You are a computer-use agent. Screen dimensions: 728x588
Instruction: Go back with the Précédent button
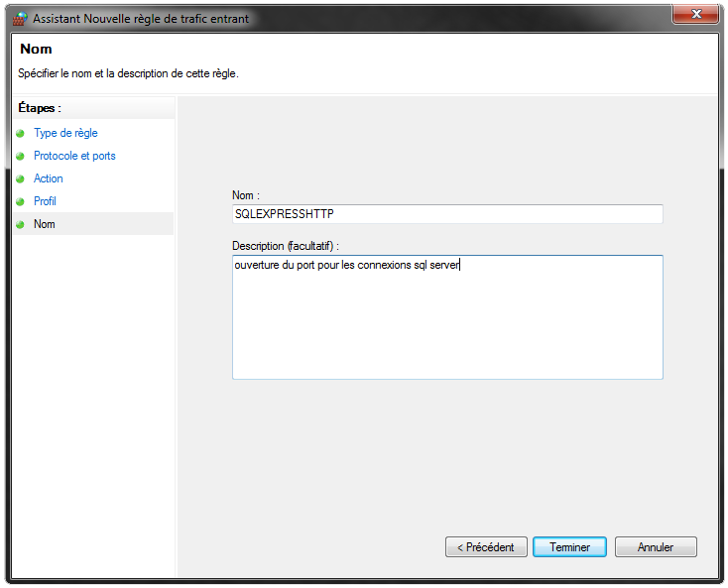(x=486, y=547)
